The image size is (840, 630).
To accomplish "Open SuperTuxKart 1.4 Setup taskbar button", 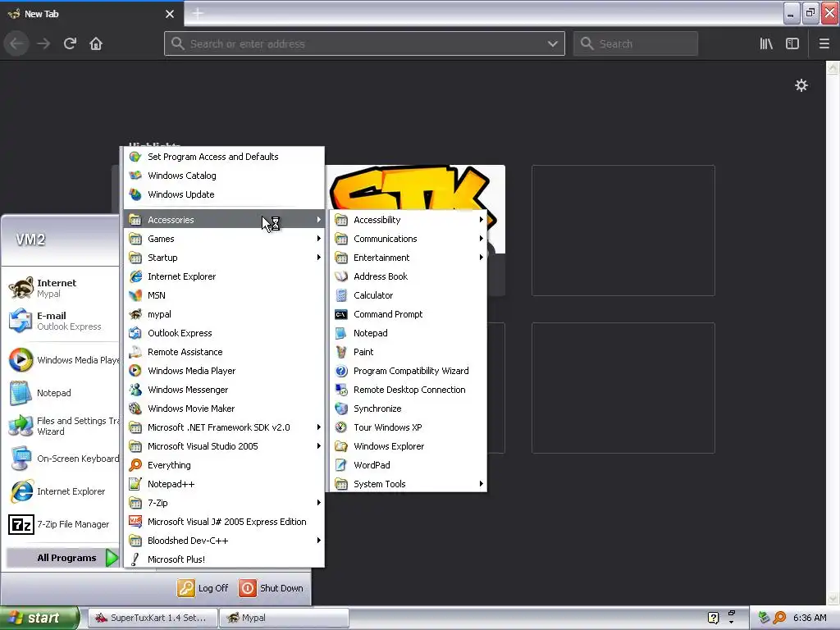I will [x=153, y=618].
